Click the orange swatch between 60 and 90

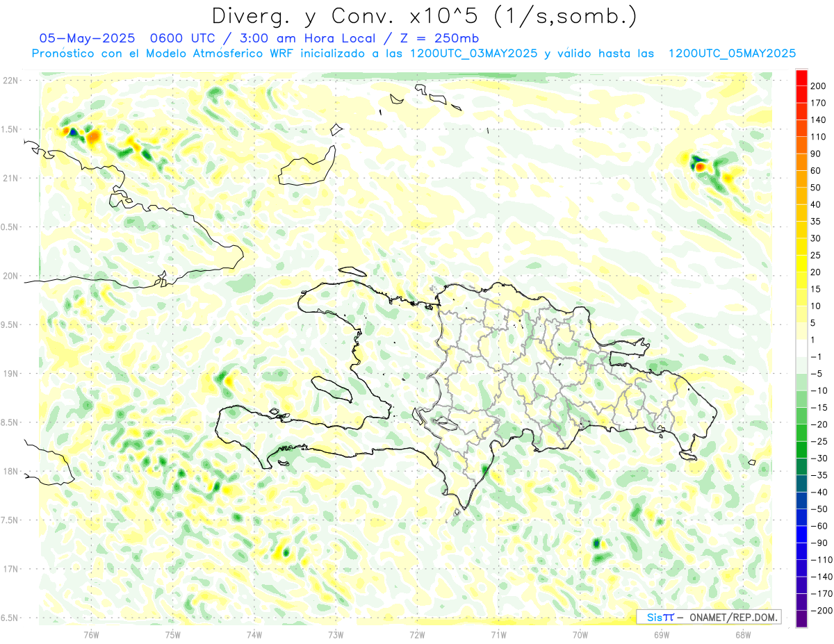click(802, 162)
